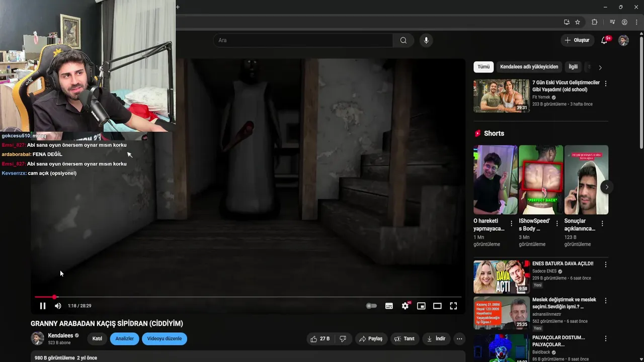Open the IShowSpeed's Body Short thumbnail

point(541,180)
